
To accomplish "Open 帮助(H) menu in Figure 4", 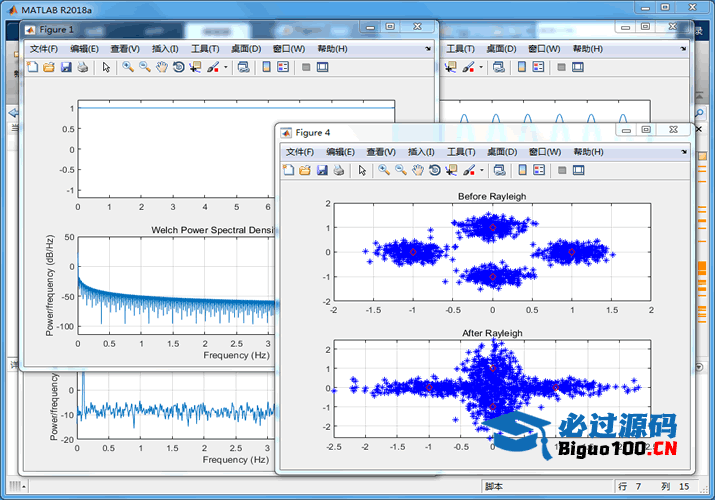I will [x=589, y=152].
